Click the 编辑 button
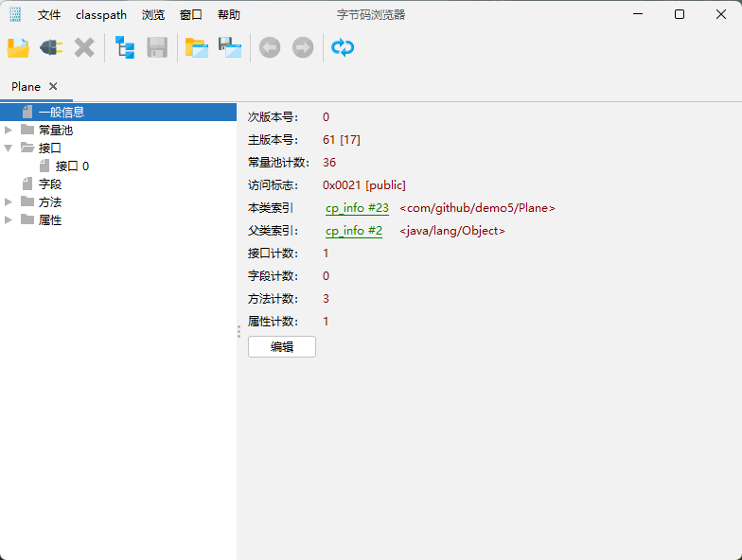This screenshot has height=560, width=742. tap(281, 347)
